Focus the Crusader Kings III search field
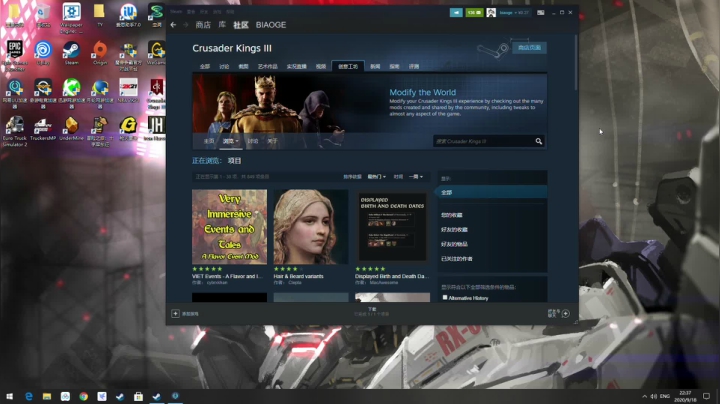720x404 pixels. (484, 141)
